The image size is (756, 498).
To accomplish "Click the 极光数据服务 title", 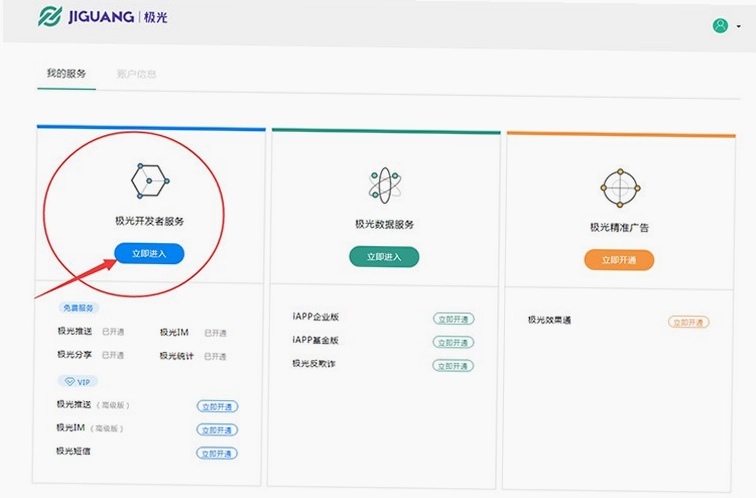I will [x=384, y=224].
